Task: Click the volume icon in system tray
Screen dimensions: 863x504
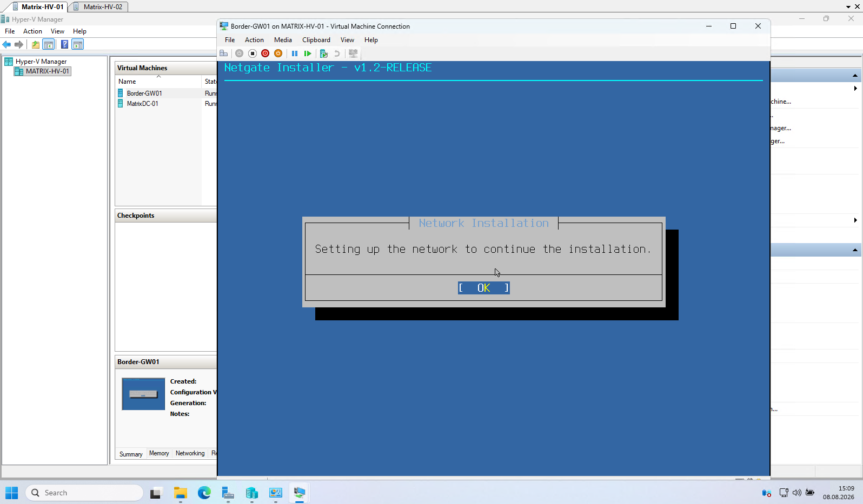Action: click(x=797, y=493)
